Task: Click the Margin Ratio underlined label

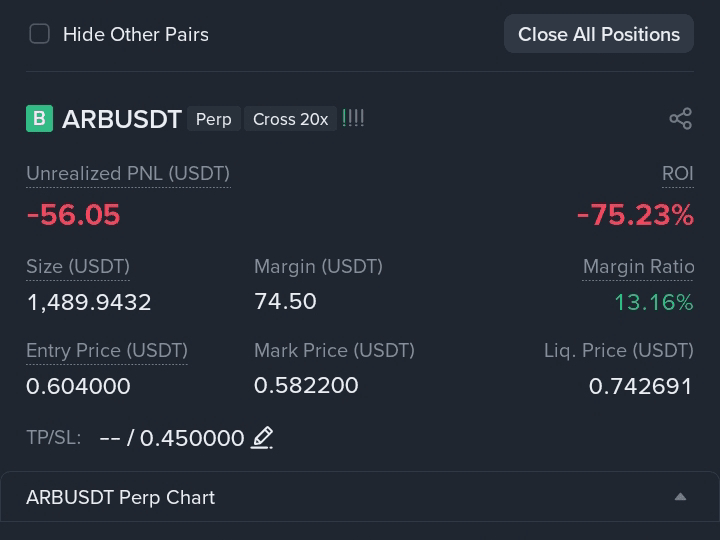Action: (638, 266)
